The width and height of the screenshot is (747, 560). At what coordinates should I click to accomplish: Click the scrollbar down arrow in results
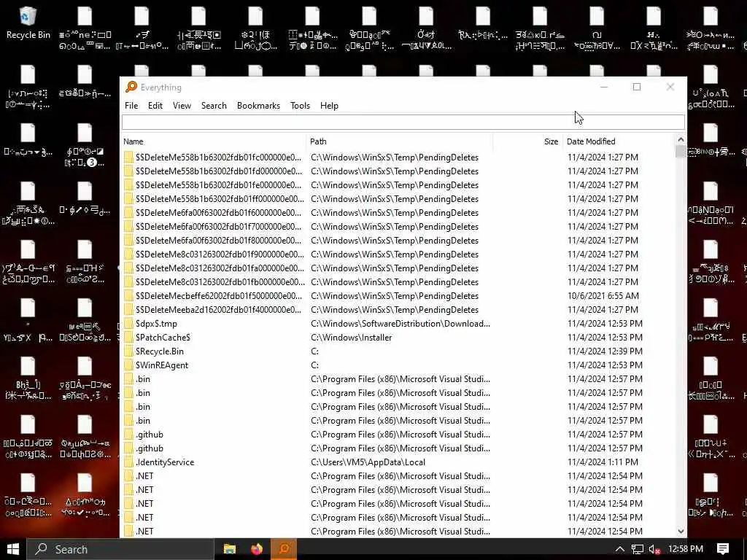pos(681,532)
